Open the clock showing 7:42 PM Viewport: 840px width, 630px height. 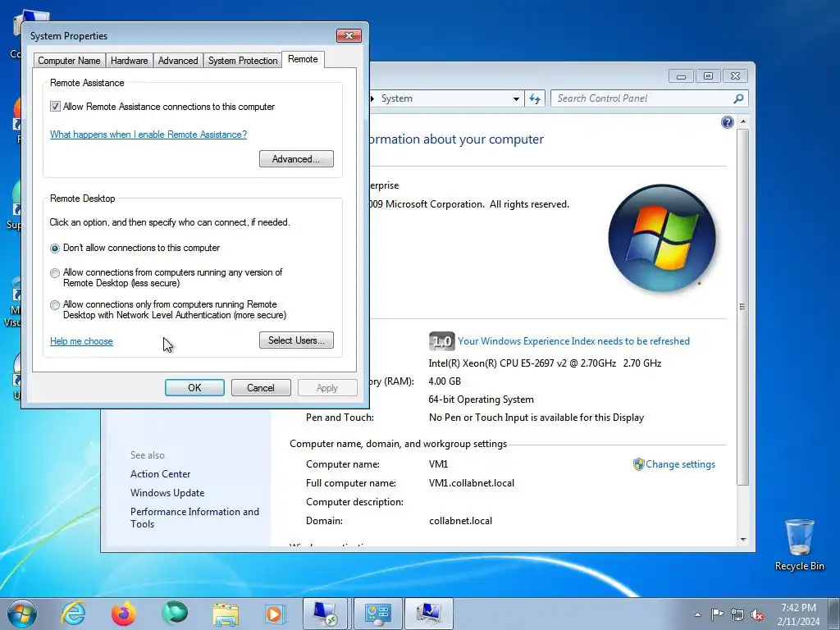pyautogui.click(x=798, y=608)
